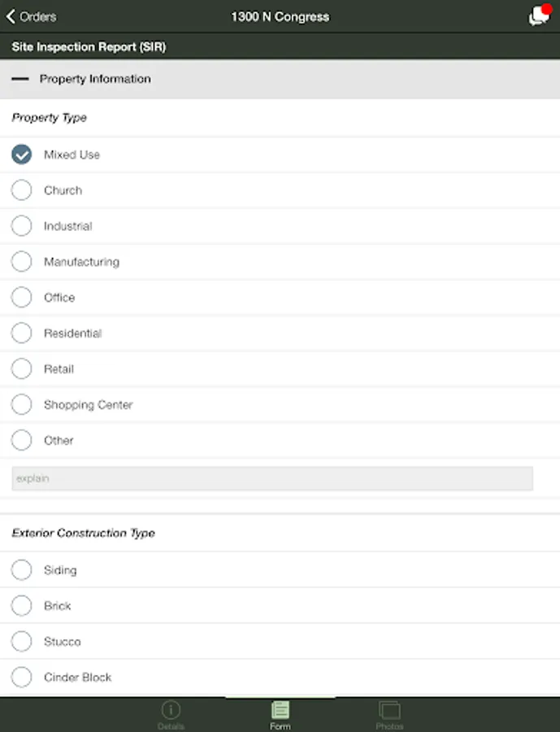
Task: Choose Office property type
Action: (x=22, y=298)
